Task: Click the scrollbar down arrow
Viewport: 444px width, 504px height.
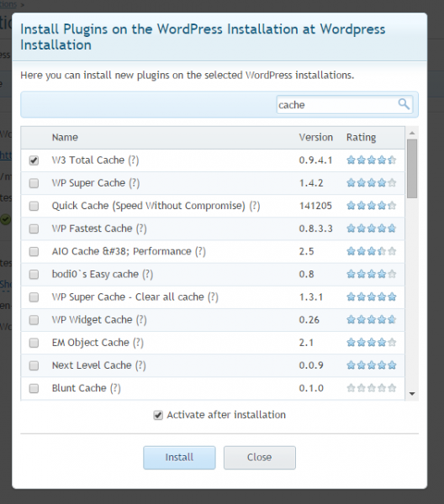Action: click(412, 394)
